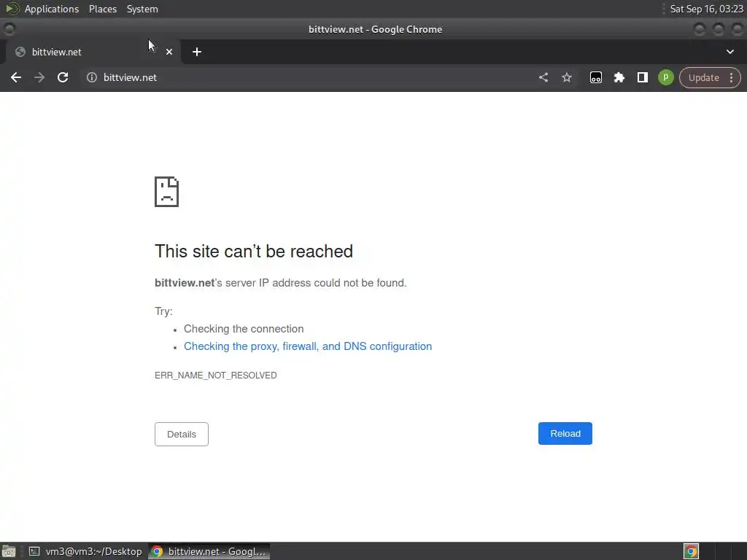
Task: Click the show desktop icon in the taskbar
Action: pyautogui.click(x=9, y=551)
